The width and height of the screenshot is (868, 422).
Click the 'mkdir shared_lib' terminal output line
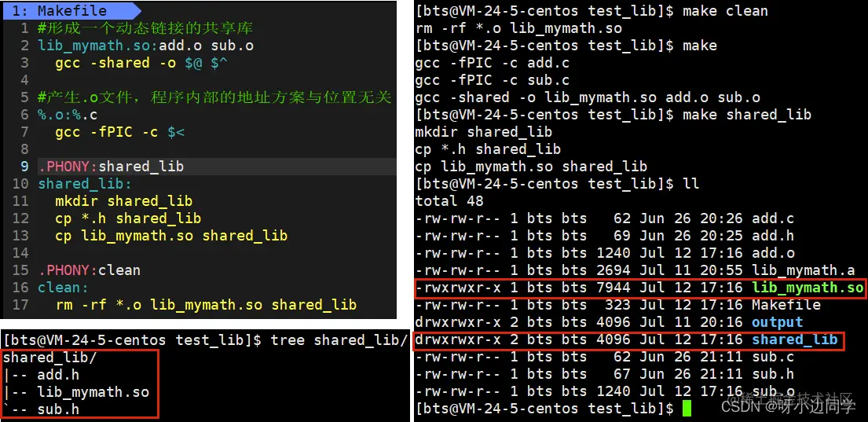click(484, 132)
